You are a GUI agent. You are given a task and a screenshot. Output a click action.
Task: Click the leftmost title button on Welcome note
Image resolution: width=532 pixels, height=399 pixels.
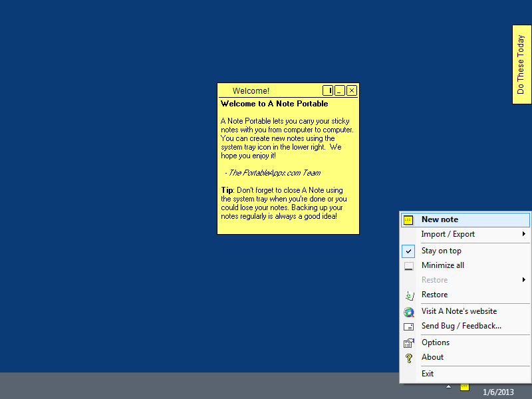coord(328,90)
